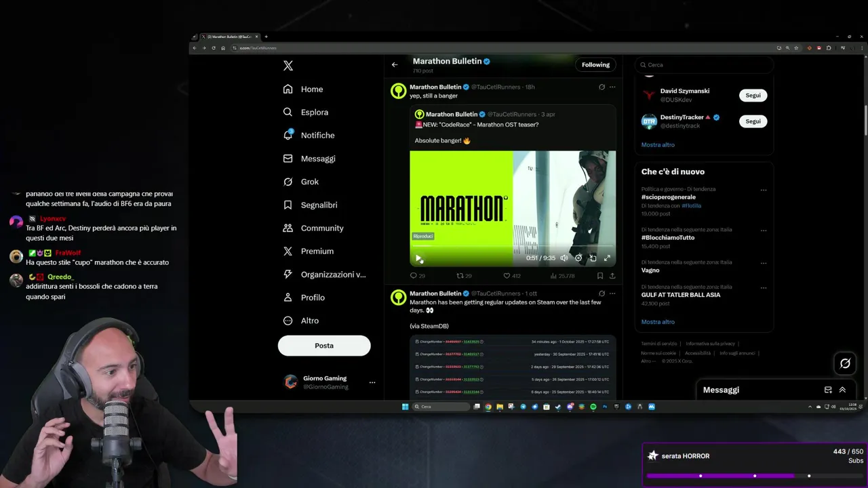Follow David Szymanski with Segui button
Viewport: 868px width, 488px height.
(x=753, y=96)
